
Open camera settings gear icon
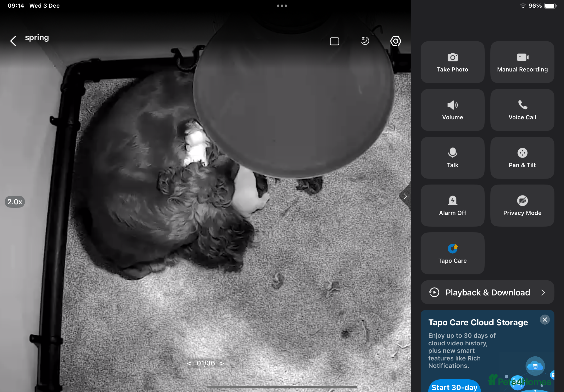(396, 41)
